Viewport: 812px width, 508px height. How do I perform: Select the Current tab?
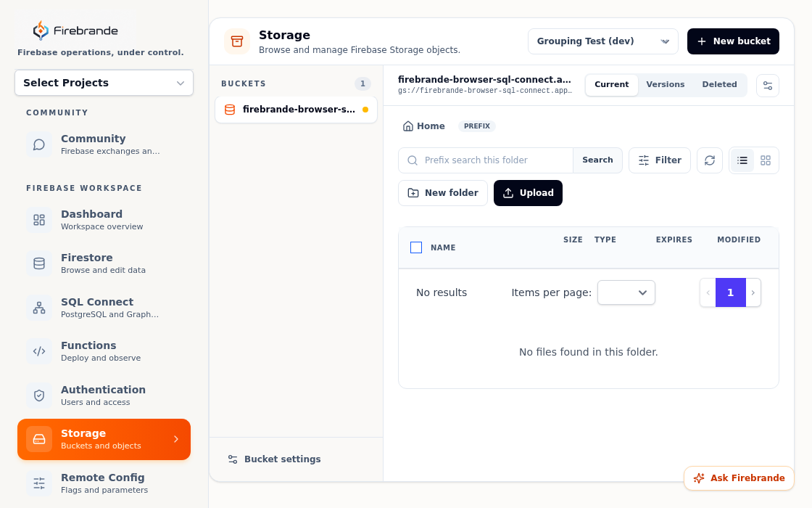(x=612, y=84)
